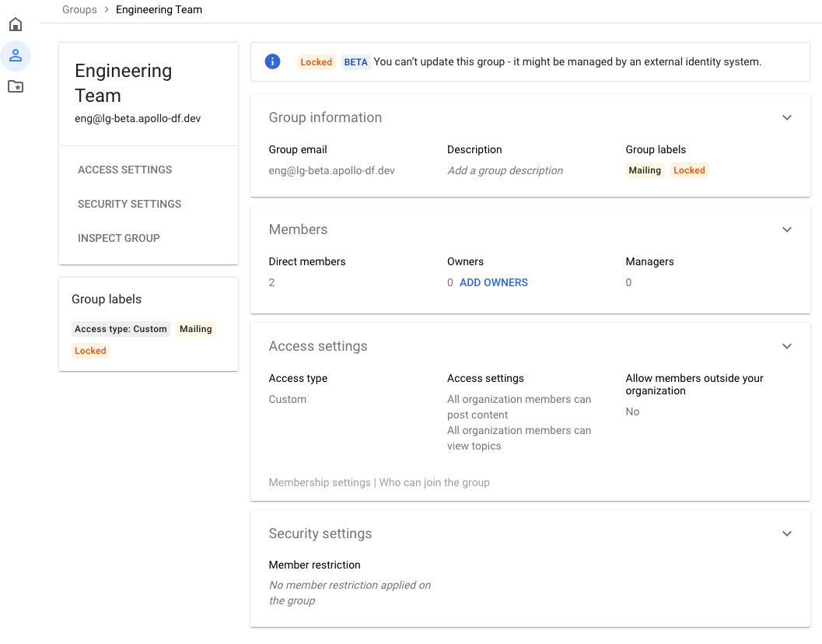The height and width of the screenshot is (644, 822).
Task: Click Membership settings link text
Action: click(320, 482)
